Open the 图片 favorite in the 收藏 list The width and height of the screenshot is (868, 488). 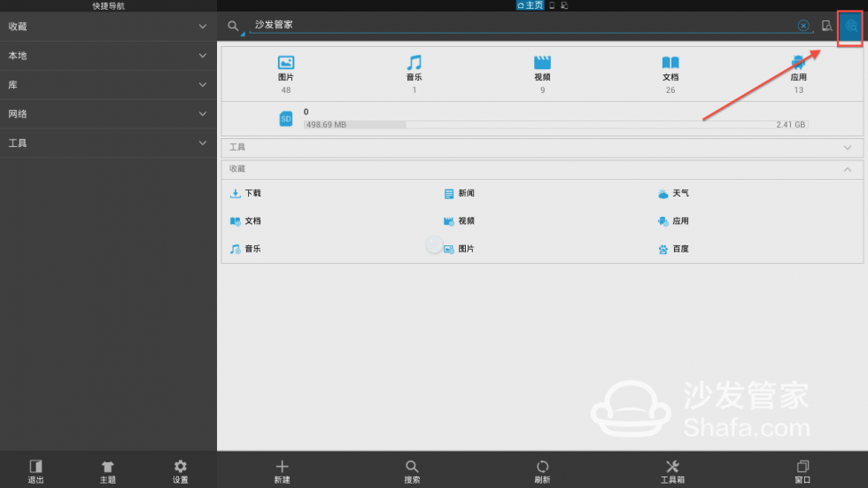[x=459, y=248]
